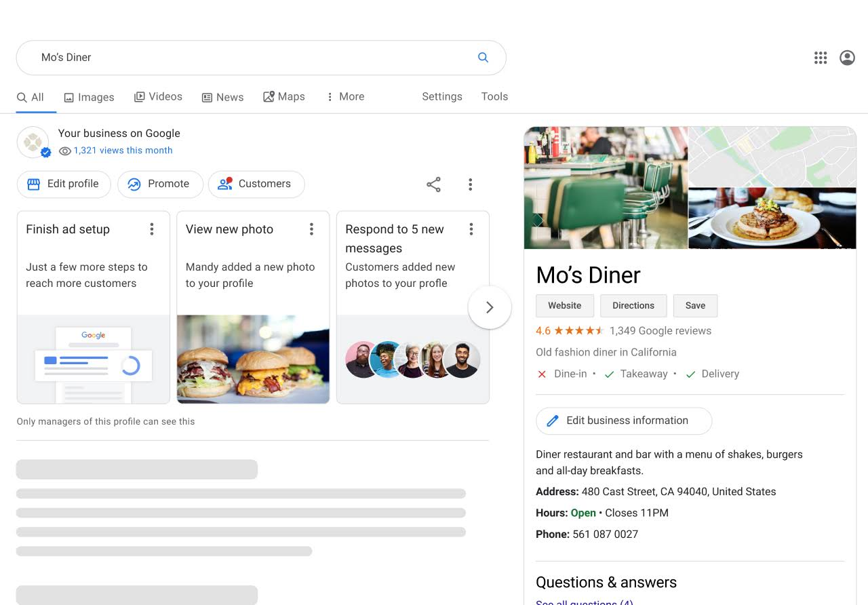The width and height of the screenshot is (868, 605).
Task: Click the View new photo card title
Action: [x=229, y=229]
